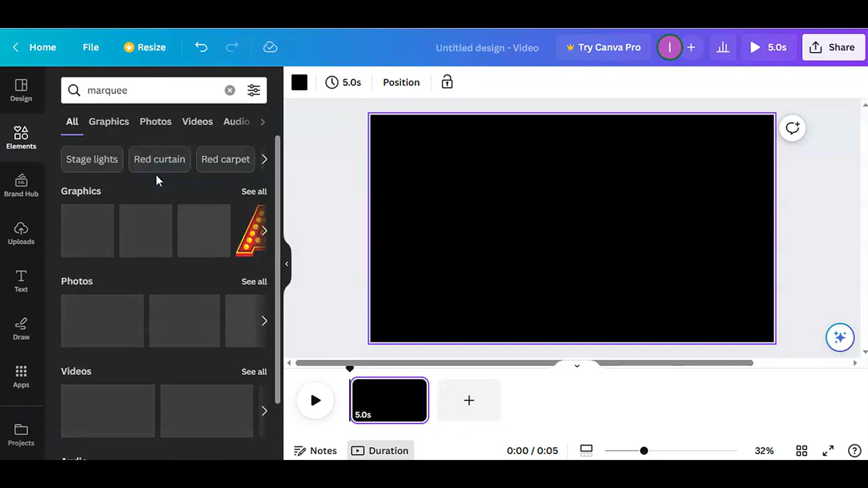Switch to the All tab
Screen dimensions: 868x488
72,122
